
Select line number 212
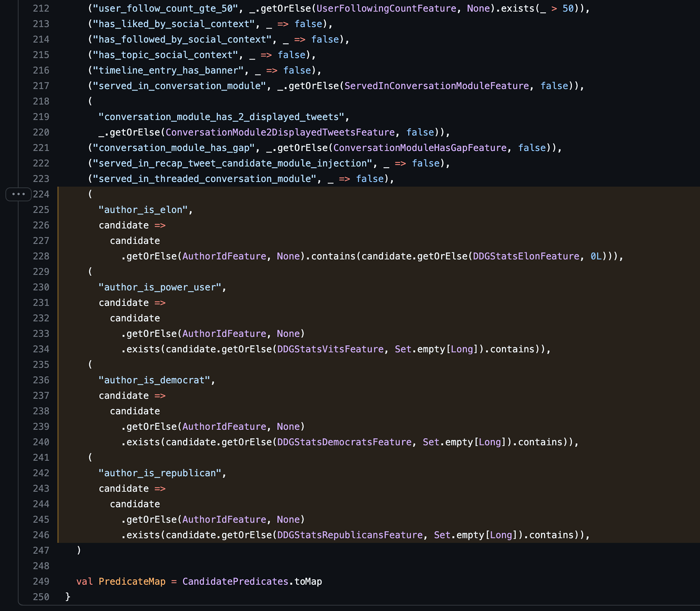(x=41, y=8)
